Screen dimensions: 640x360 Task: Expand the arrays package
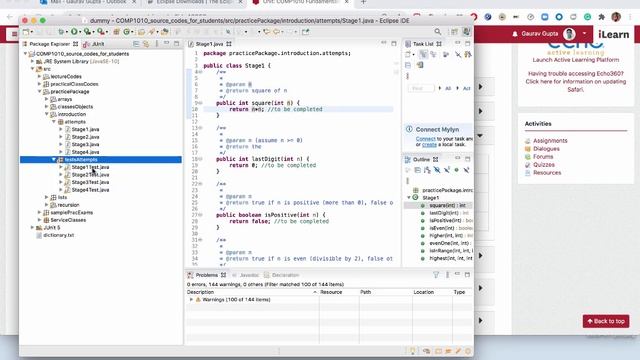coord(47,99)
